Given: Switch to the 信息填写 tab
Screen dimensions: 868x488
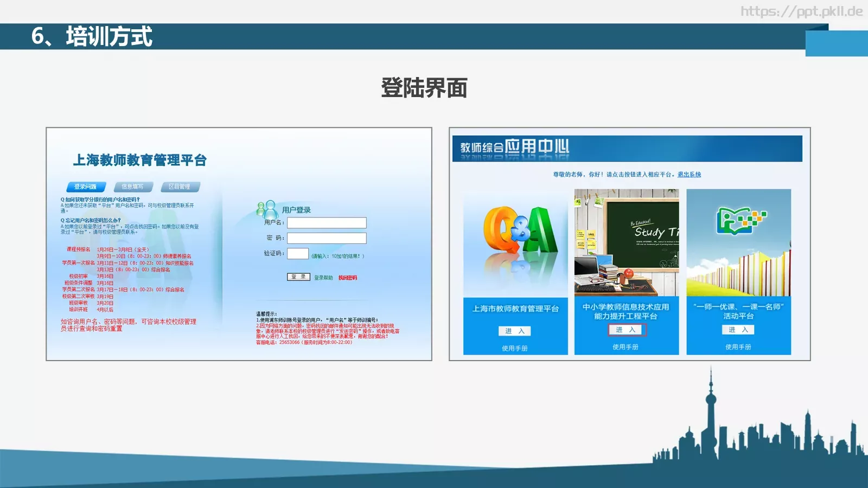Looking at the screenshot, I should (133, 187).
